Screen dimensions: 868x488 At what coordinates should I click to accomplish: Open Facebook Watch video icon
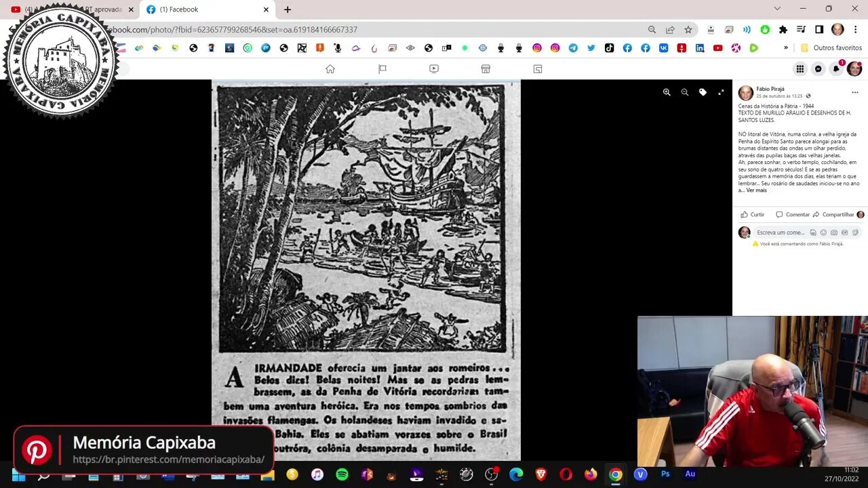pos(434,68)
